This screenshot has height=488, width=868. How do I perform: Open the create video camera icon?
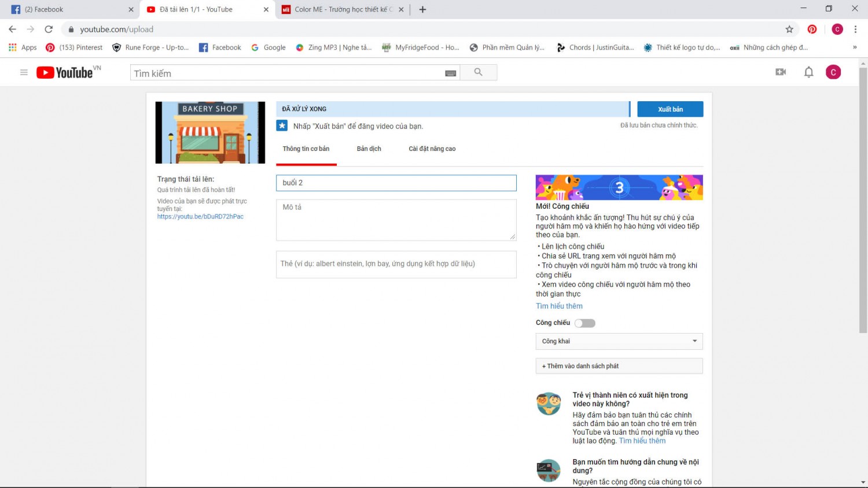pos(781,72)
